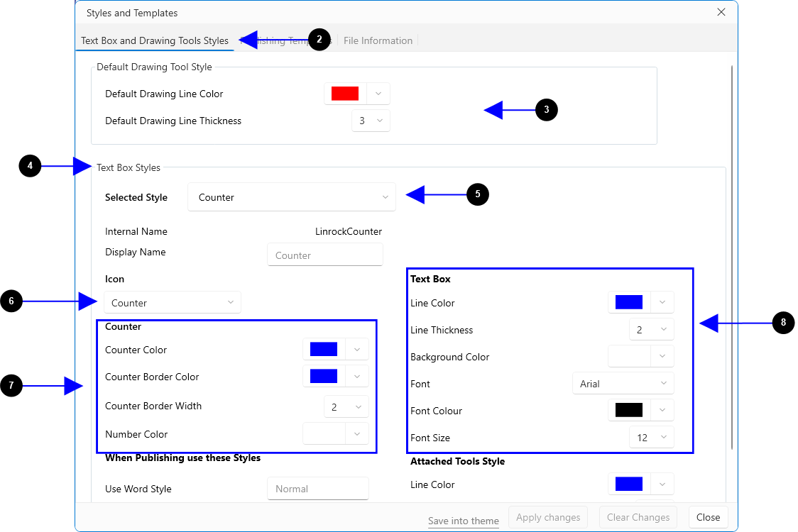Open the Default Drawing Line Thickness dropdown
Viewport: 798px width, 532px height.
pos(371,121)
